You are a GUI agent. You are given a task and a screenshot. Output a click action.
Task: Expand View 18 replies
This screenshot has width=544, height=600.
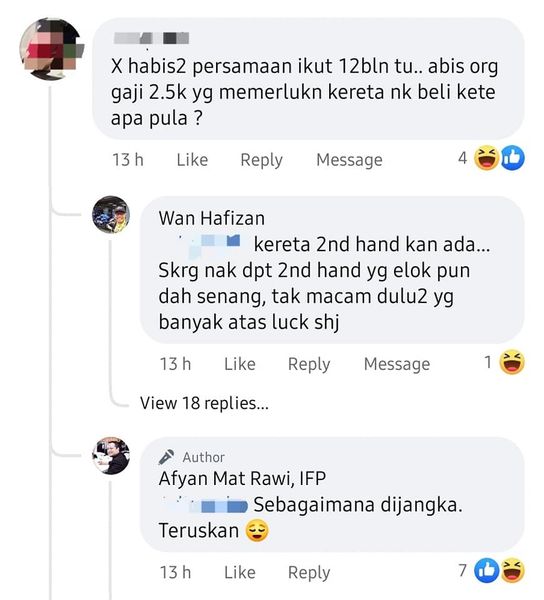click(x=204, y=403)
